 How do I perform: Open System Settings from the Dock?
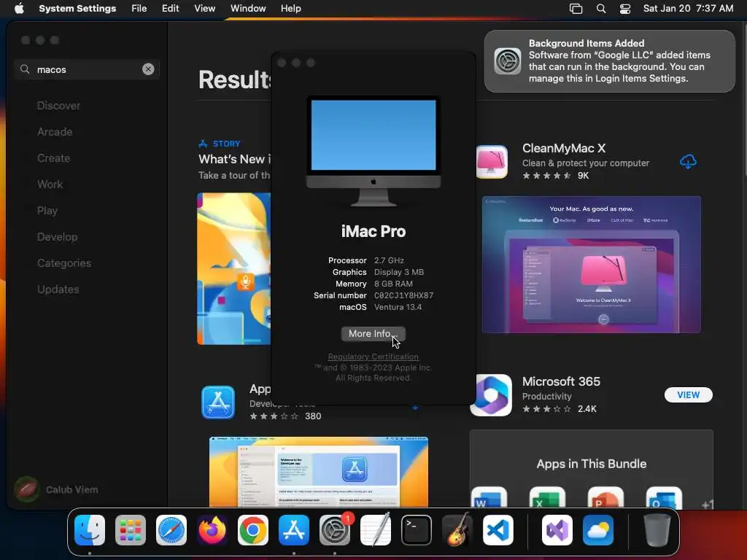[334, 530]
